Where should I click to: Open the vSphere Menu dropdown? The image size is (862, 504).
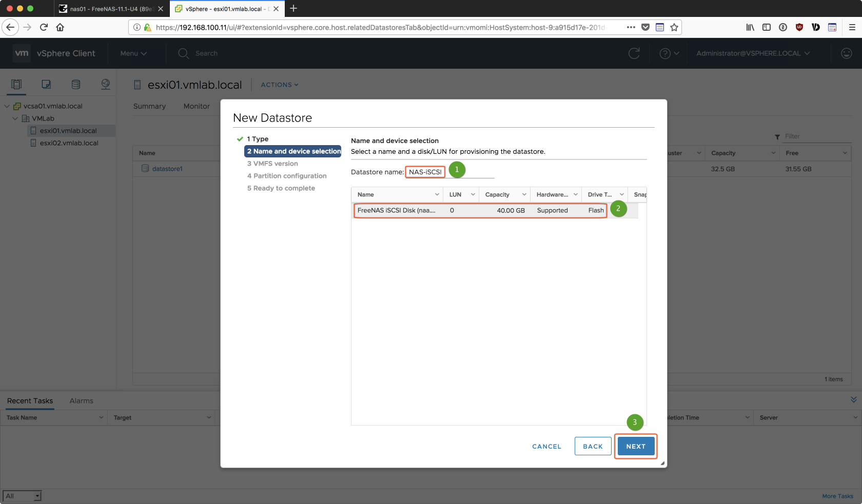coord(133,53)
